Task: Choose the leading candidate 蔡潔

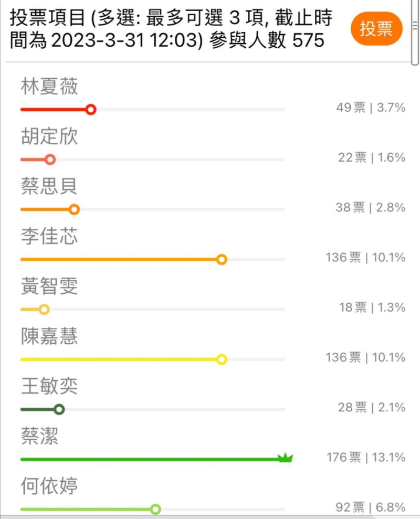Action: click(x=39, y=437)
